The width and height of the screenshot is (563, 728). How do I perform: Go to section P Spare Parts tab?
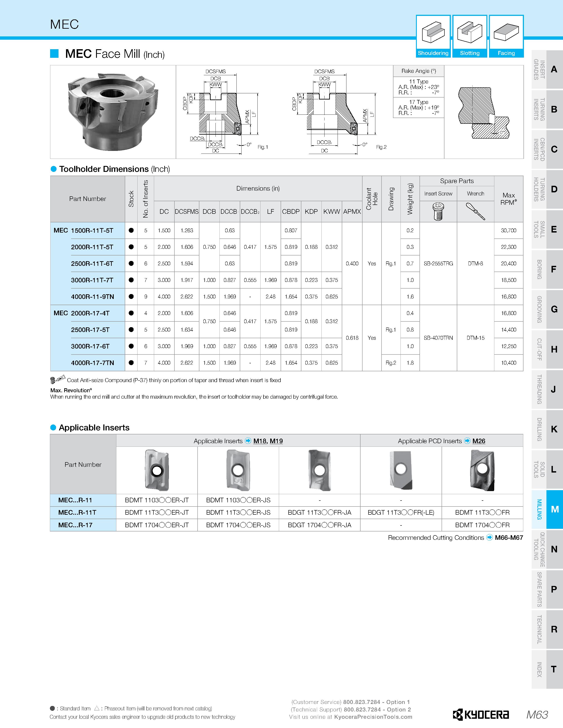pyautogui.click(x=547, y=589)
